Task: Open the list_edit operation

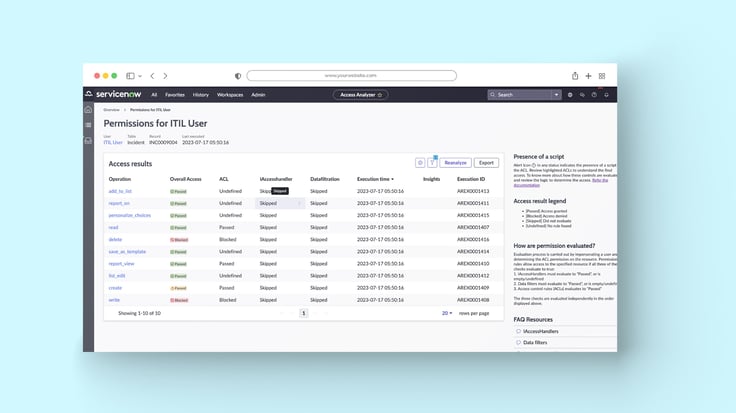Action: (x=117, y=276)
